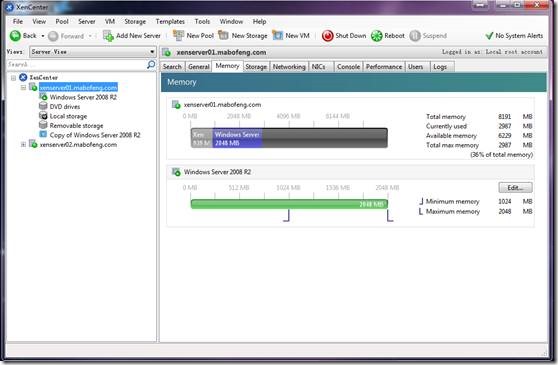Viewport: 558px width, 365px height.
Task: Open the Storage menu
Action: [135, 21]
